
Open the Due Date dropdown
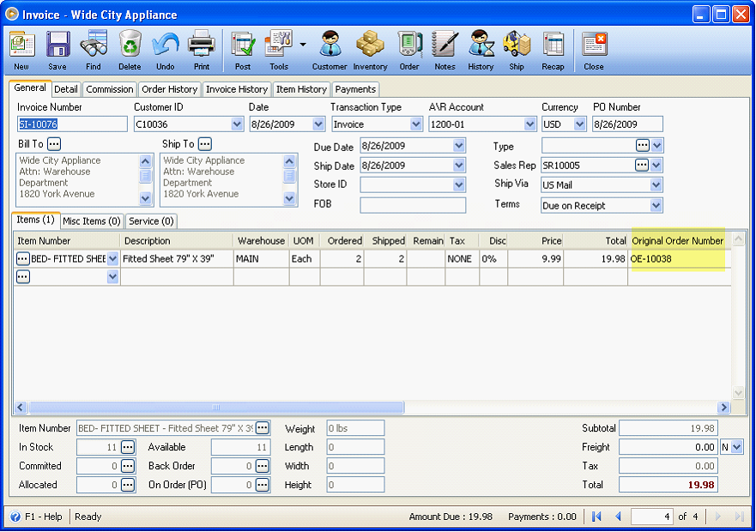pos(459,146)
